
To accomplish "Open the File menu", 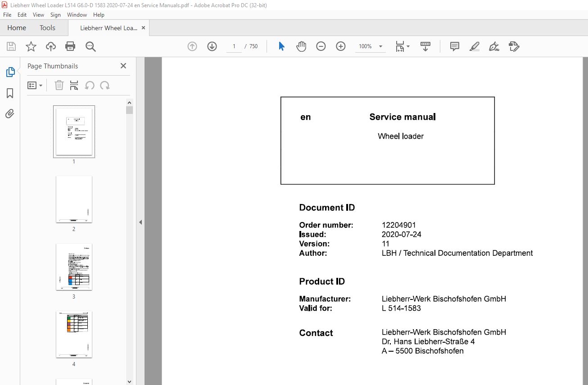I will 7,15.
